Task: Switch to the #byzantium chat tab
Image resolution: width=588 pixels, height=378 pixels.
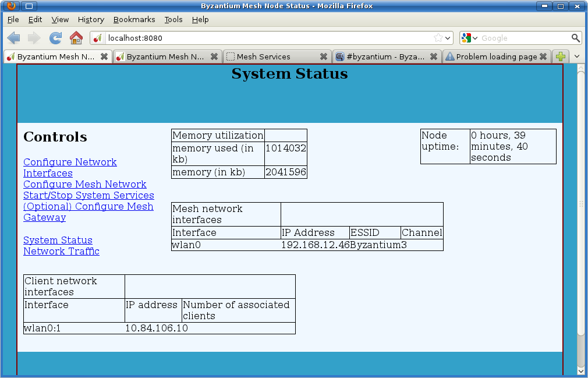Action: [386, 56]
